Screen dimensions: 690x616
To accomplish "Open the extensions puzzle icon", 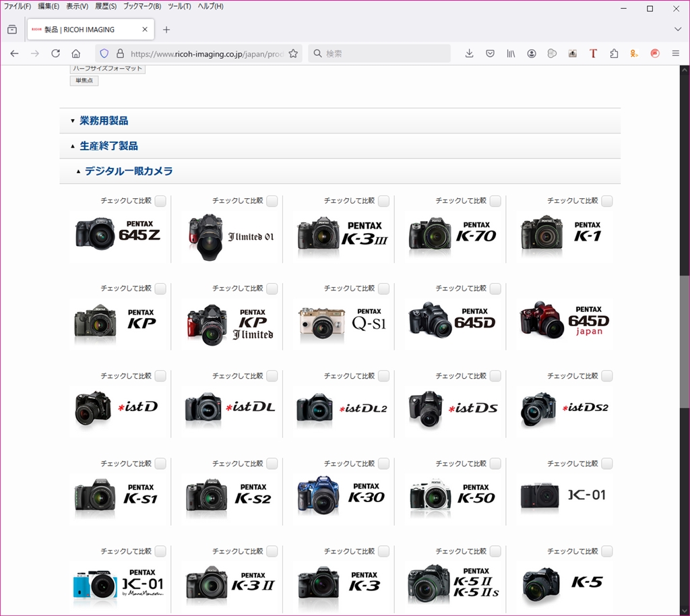I will tap(614, 54).
